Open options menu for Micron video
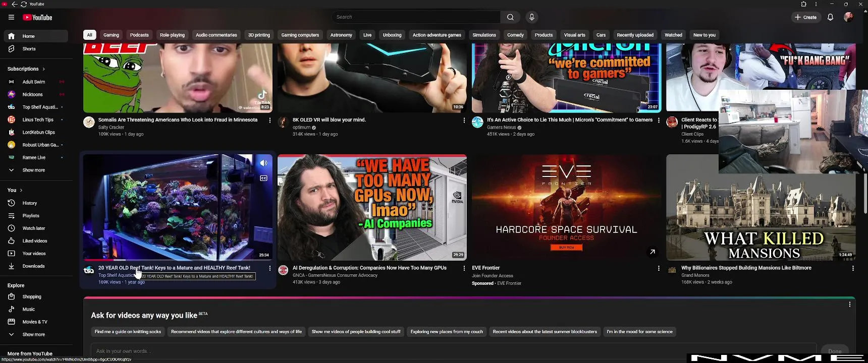Screen dimensions: 868x363 click(659, 120)
